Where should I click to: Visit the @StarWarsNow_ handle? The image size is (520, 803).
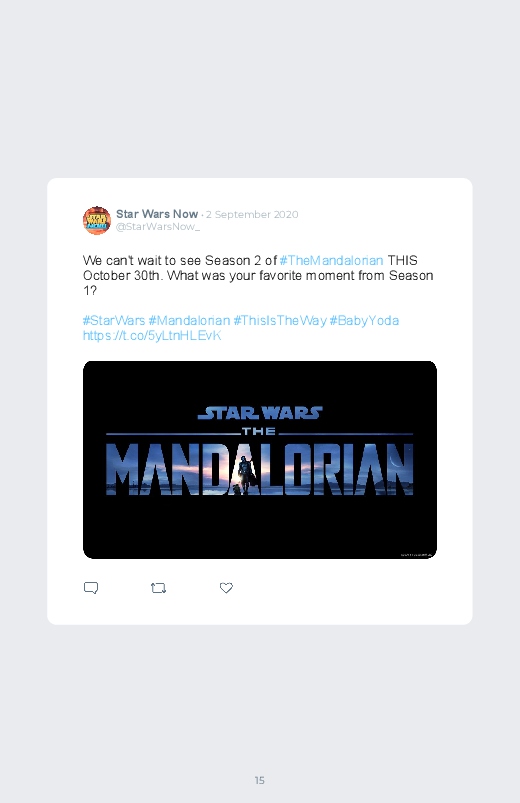[158, 227]
